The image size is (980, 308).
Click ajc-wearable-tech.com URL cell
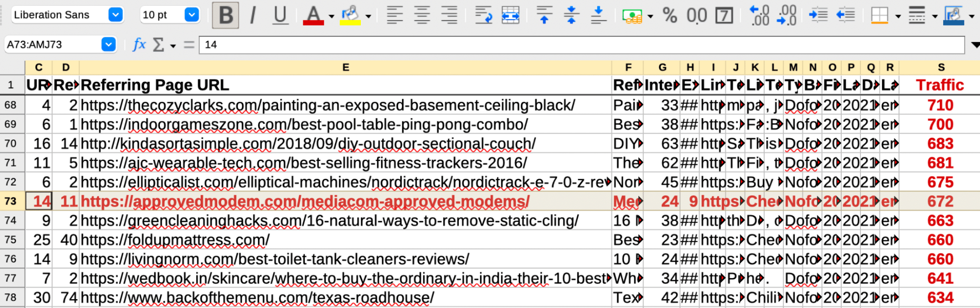(346, 163)
